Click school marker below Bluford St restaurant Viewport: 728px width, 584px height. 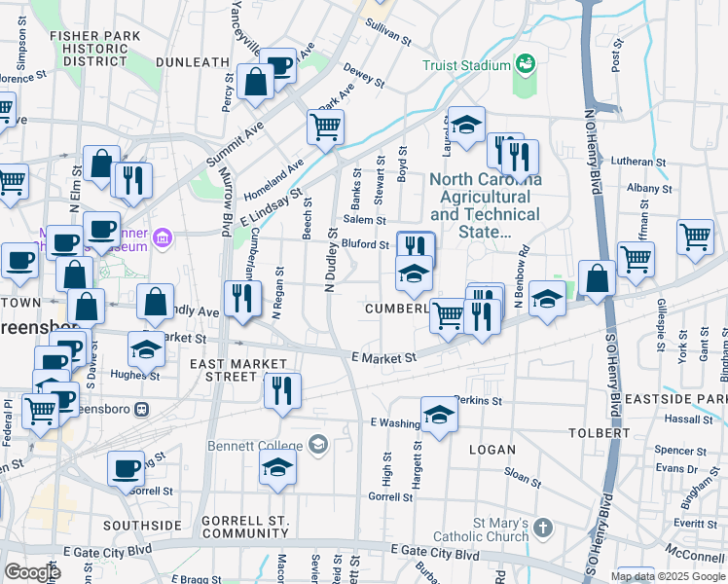(415, 275)
